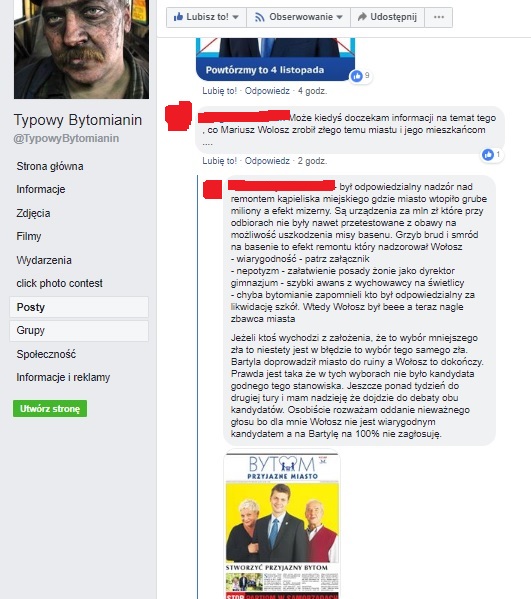
Task: Click red-masked avatar of first commenter
Action: pyautogui.click(x=178, y=115)
